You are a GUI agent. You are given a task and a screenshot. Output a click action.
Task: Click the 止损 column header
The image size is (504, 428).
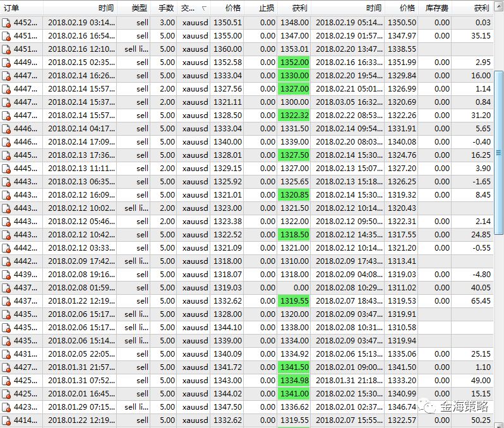coord(267,8)
